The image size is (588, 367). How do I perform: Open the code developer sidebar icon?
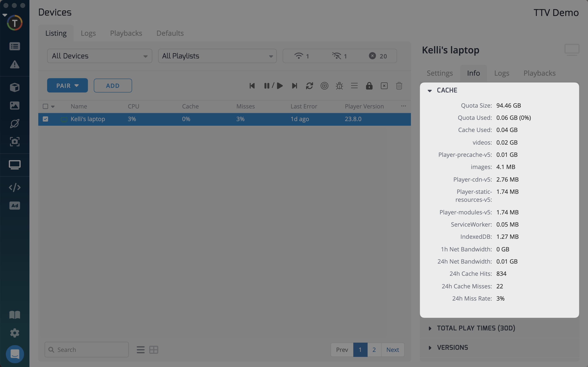click(x=15, y=187)
